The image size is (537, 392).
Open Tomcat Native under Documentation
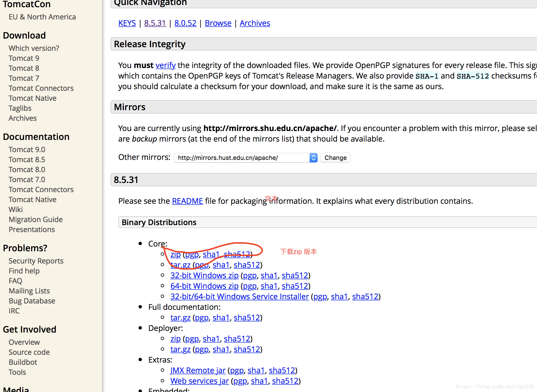click(x=32, y=200)
